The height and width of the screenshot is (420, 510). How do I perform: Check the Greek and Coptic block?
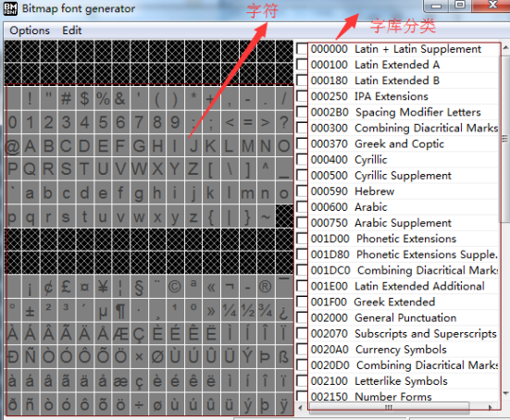[302, 143]
